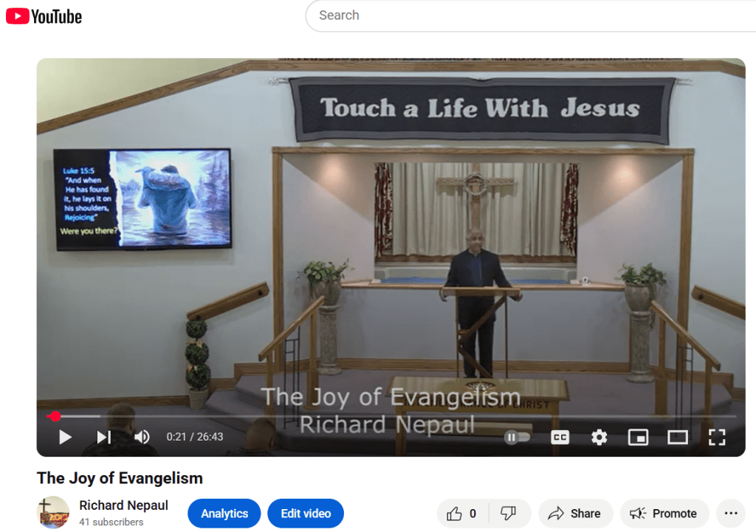Open the Analytics page
The height and width of the screenshot is (532, 756).
[x=224, y=514]
